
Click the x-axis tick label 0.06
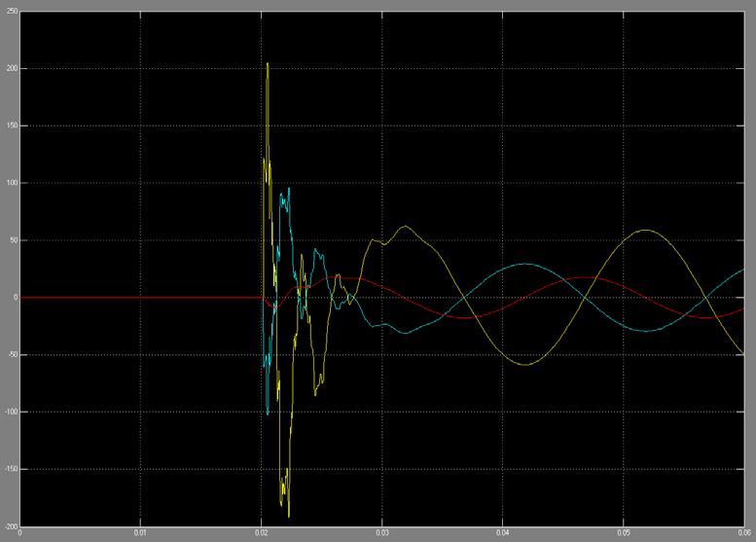pyautogui.click(x=744, y=533)
